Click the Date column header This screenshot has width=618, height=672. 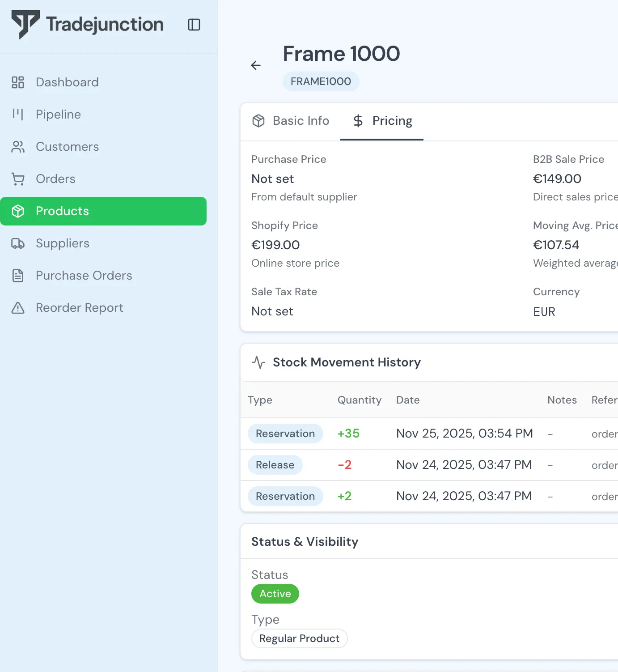[408, 400]
